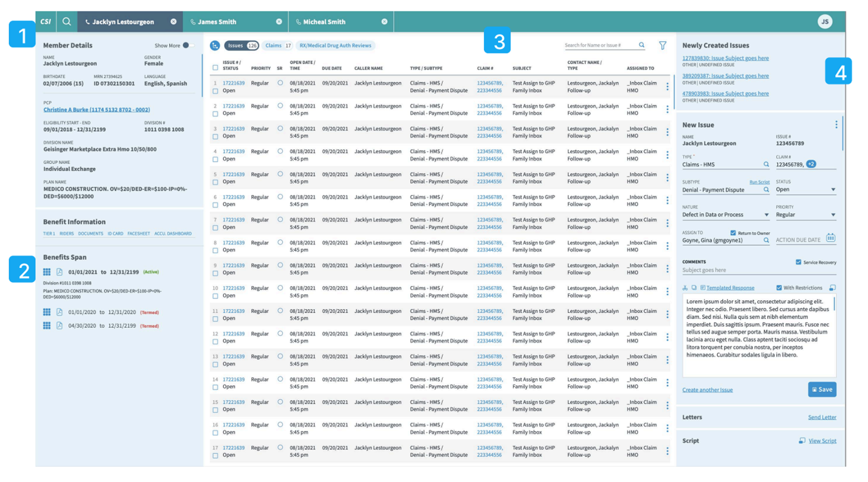Open the Priority dropdown showing Regular

pos(806,215)
